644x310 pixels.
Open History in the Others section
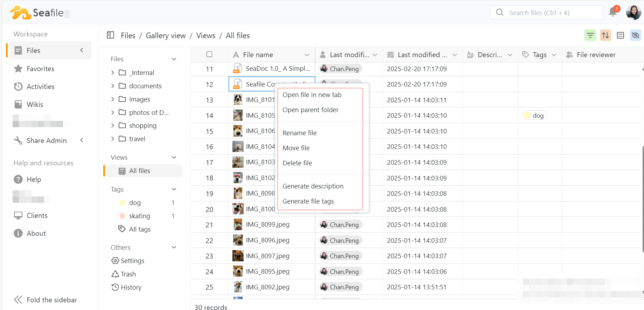tap(131, 287)
